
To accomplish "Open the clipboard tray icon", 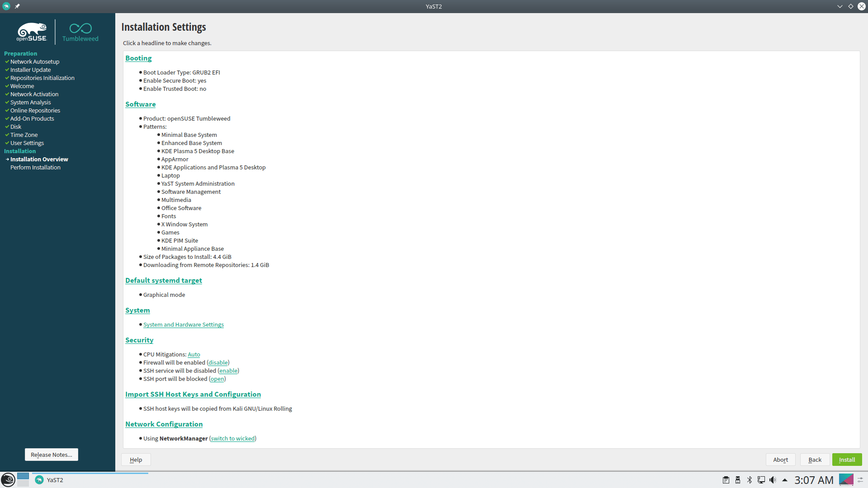I will [726, 480].
